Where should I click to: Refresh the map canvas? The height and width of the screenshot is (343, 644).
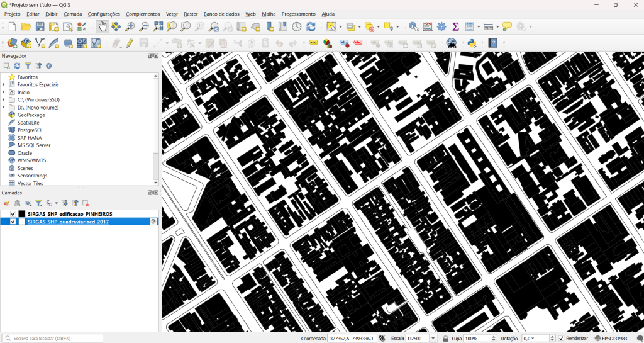coord(311,26)
